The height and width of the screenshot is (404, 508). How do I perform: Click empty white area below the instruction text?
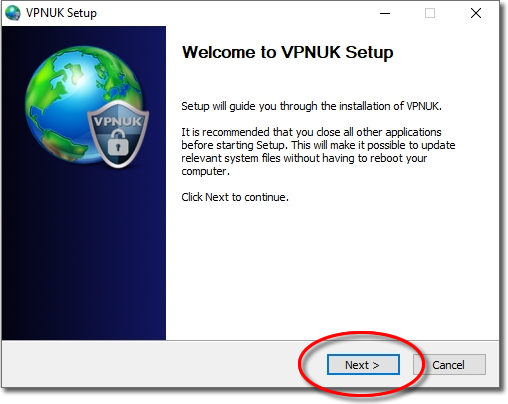pyautogui.click(x=332, y=270)
